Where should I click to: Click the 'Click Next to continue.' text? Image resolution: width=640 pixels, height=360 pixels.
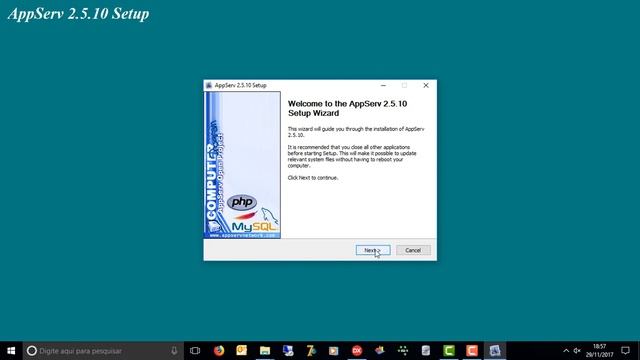[x=313, y=178]
